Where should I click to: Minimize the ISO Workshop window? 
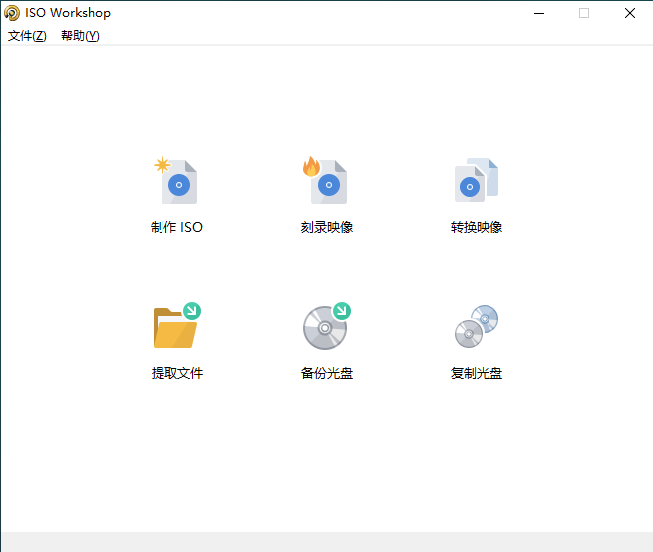[x=539, y=13]
